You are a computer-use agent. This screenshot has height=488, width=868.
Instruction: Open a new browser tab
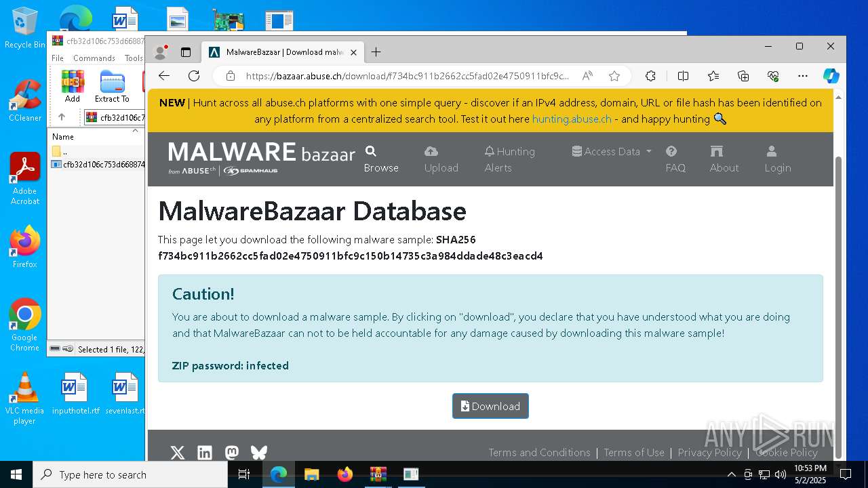click(x=376, y=52)
